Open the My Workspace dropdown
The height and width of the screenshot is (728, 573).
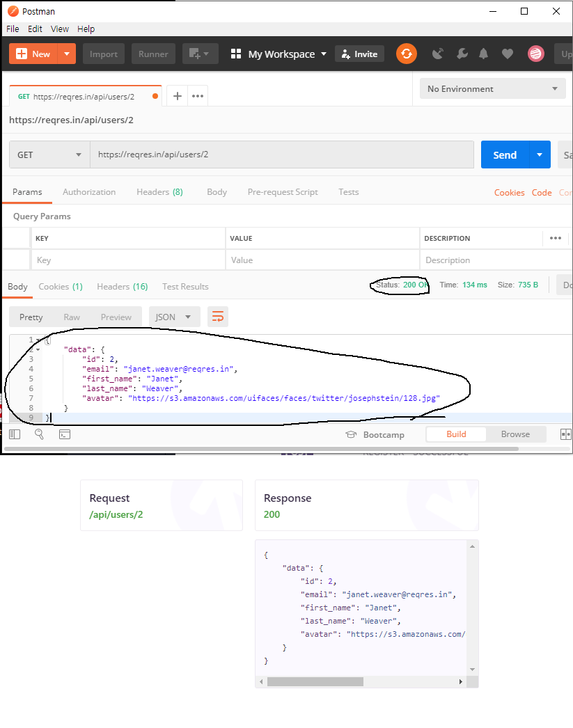288,54
